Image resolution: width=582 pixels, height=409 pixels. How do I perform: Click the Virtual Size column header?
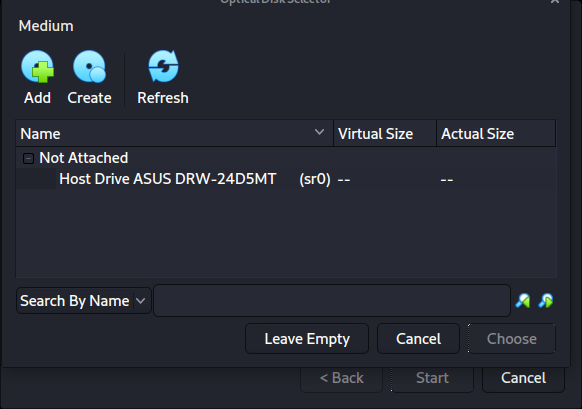(x=385, y=134)
